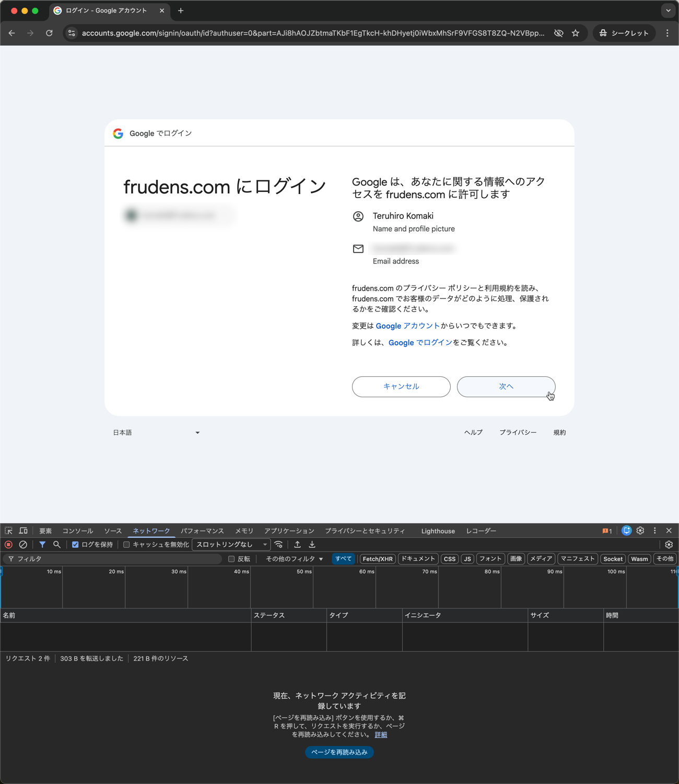Screen dimensions: 679x784
Task: Export HAR with the download icon
Action: [x=312, y=545]
